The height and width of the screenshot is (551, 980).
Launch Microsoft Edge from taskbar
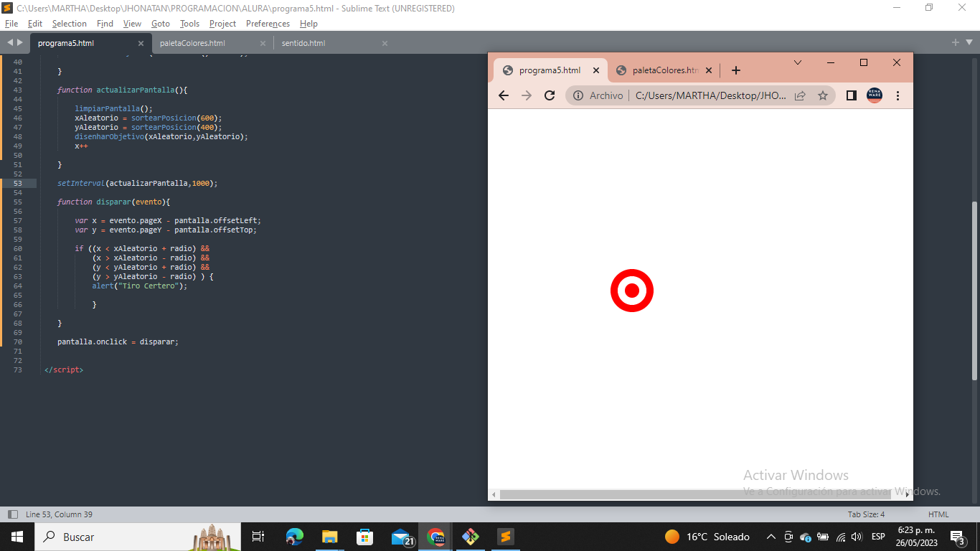294,537
